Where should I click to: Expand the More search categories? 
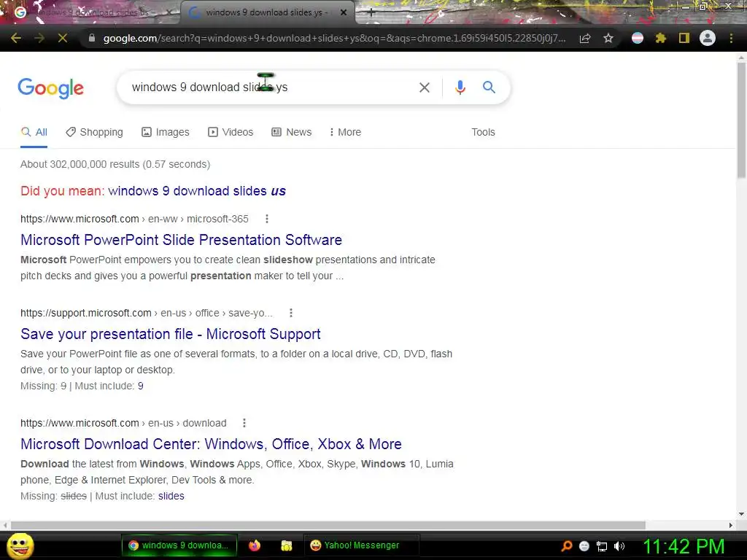[345, 132]
